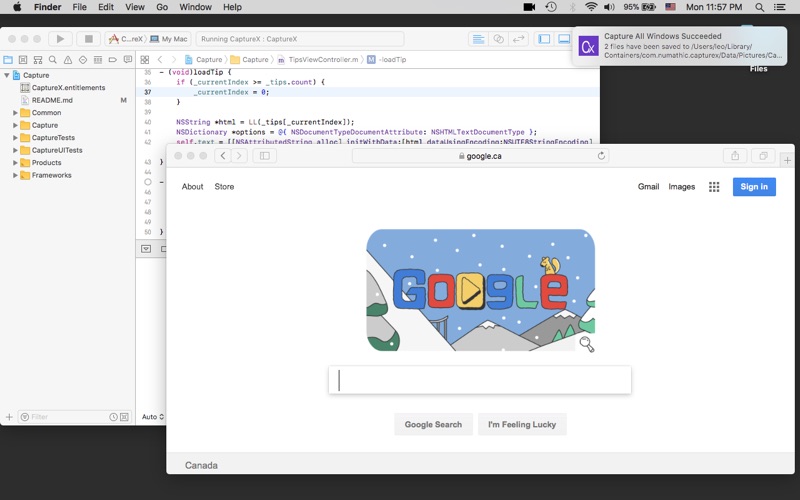Screen dimensions: 800x500
Task: Open the Store link on Google
Action: point(224,187)
